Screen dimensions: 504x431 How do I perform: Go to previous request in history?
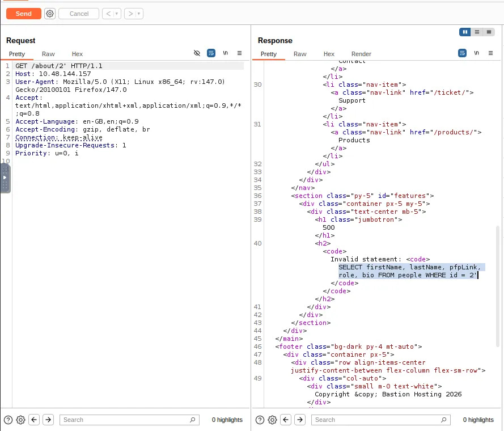(x=108, y=14)
